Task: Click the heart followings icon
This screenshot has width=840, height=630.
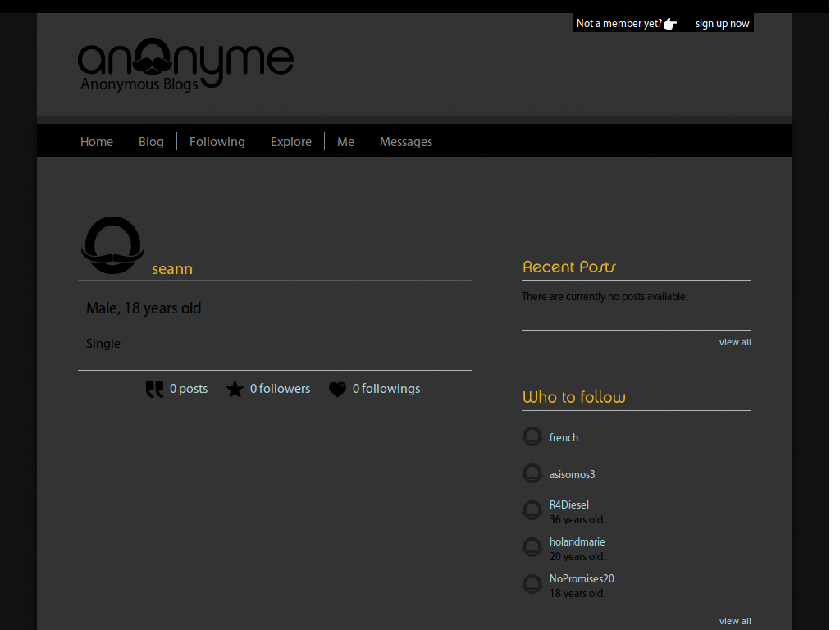Action: [337, 389]
